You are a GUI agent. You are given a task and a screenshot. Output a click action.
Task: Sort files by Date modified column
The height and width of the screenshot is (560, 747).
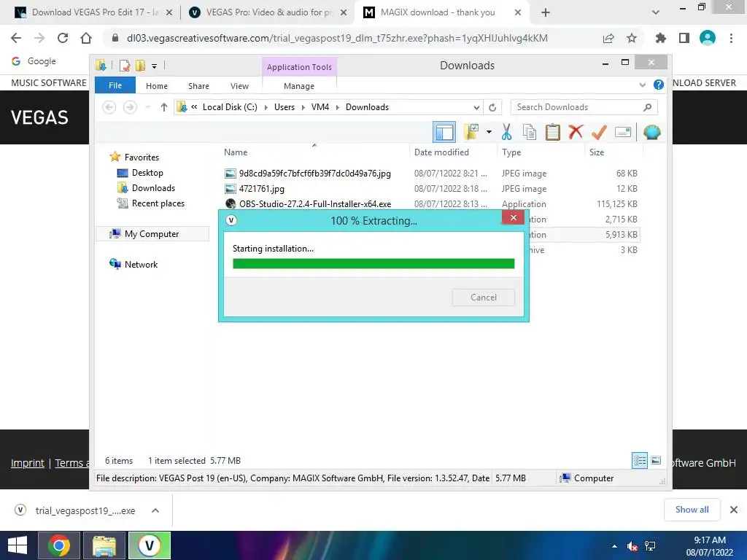tap(452, 152)
